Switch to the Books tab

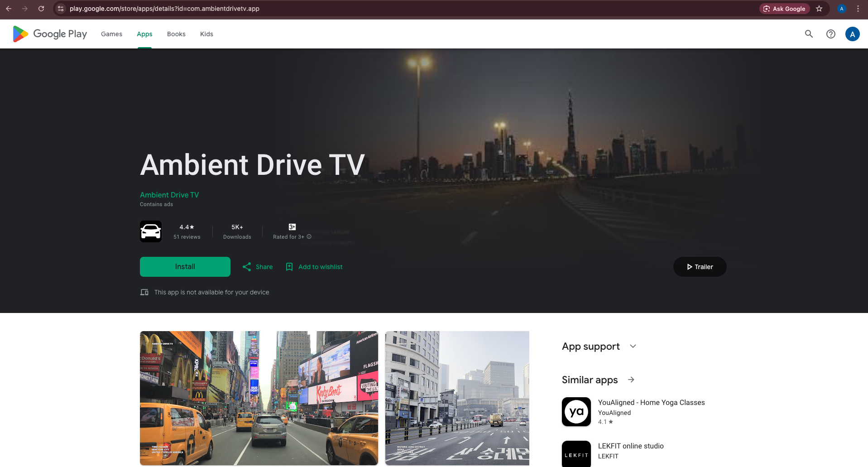(176, 34)
